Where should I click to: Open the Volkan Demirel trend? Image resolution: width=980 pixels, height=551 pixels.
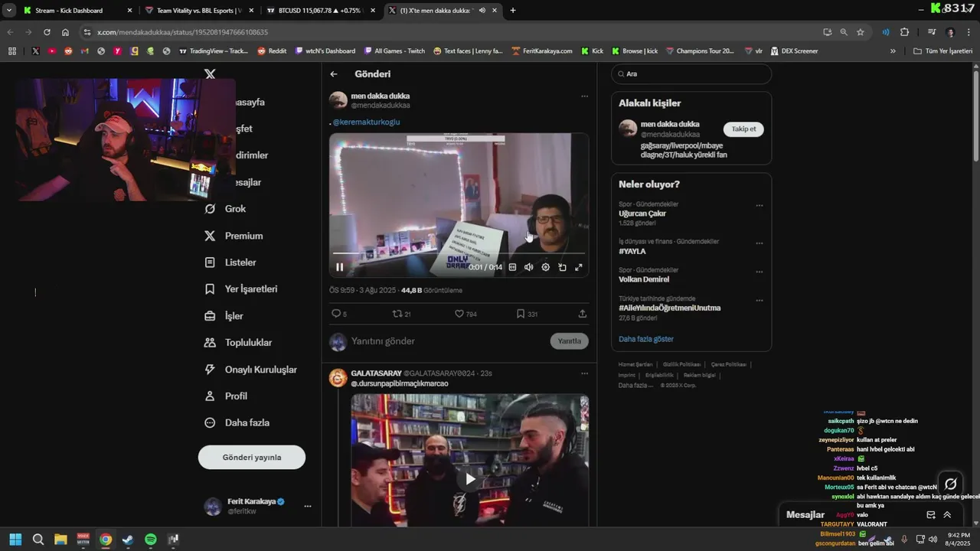(644, 279)
